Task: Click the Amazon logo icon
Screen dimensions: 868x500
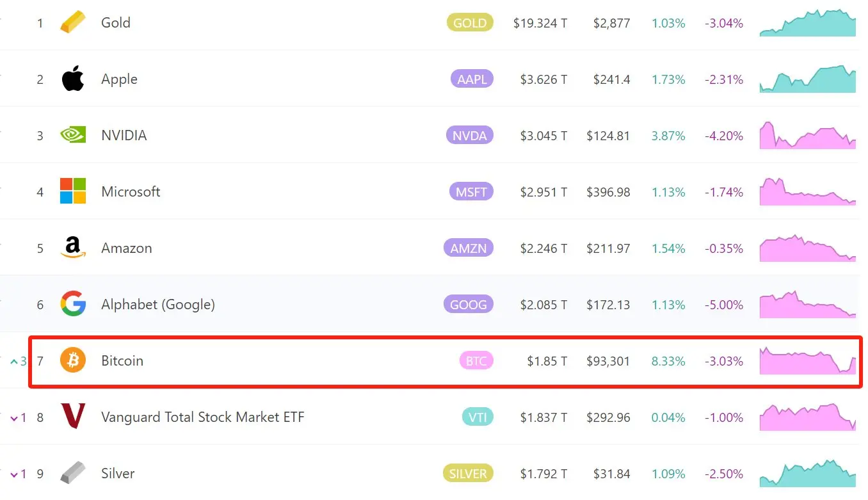Action: coord(72,248)
